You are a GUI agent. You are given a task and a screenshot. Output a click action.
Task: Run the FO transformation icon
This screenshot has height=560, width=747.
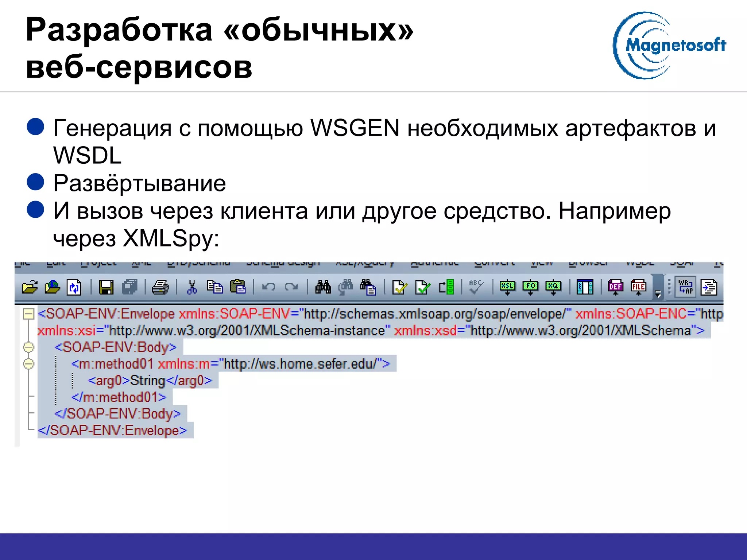click(x=530, y=288)
